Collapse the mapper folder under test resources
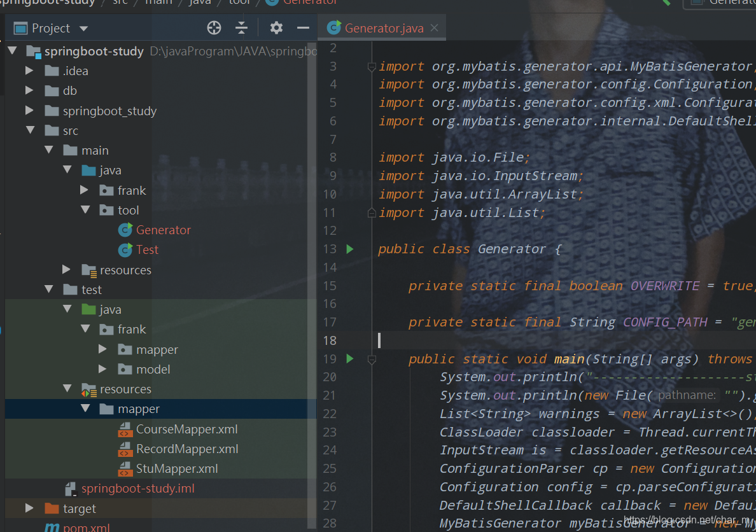756x532 pixels. point(86,409)
